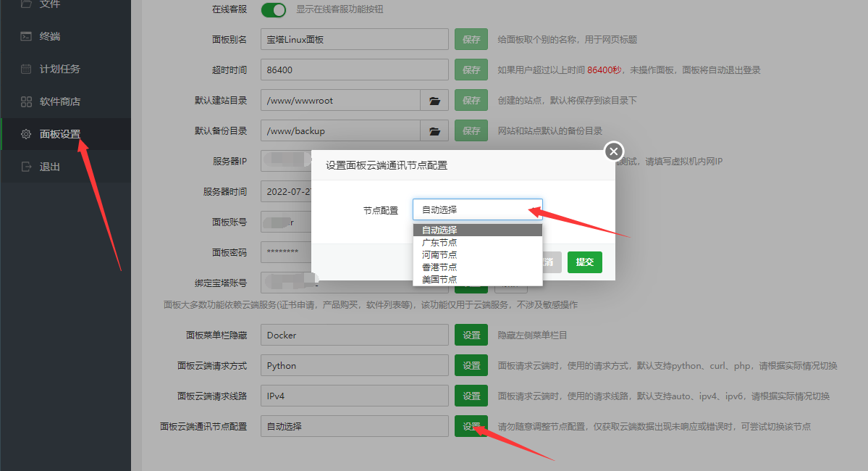
Task: Select 美国节点 from the node list
Action: pos(438,279)
